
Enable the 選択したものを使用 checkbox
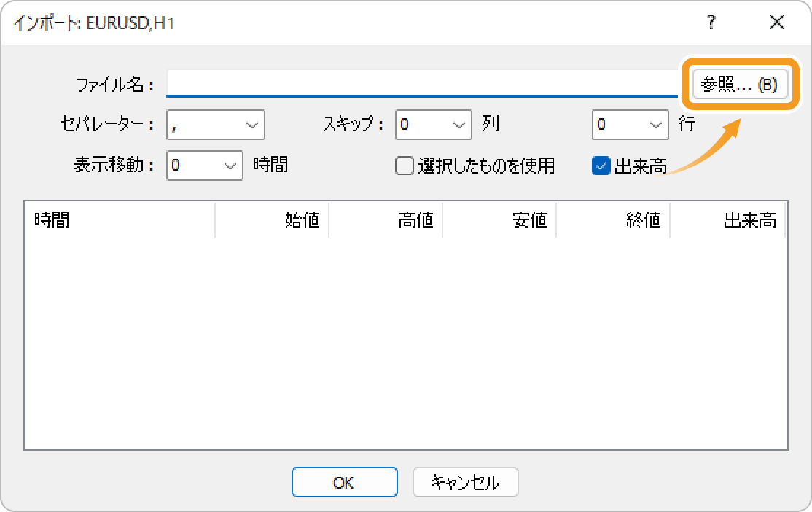tap(405, 166)
